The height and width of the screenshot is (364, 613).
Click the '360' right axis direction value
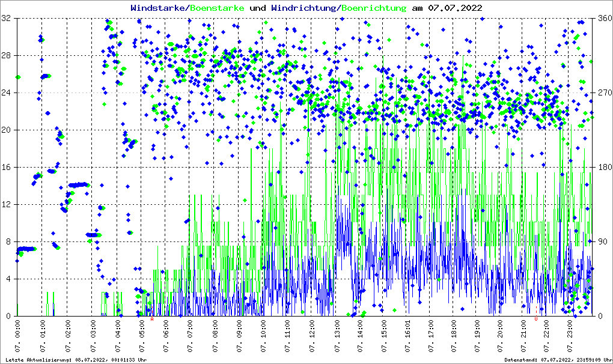pyautogui.click(x=603, y=19)
